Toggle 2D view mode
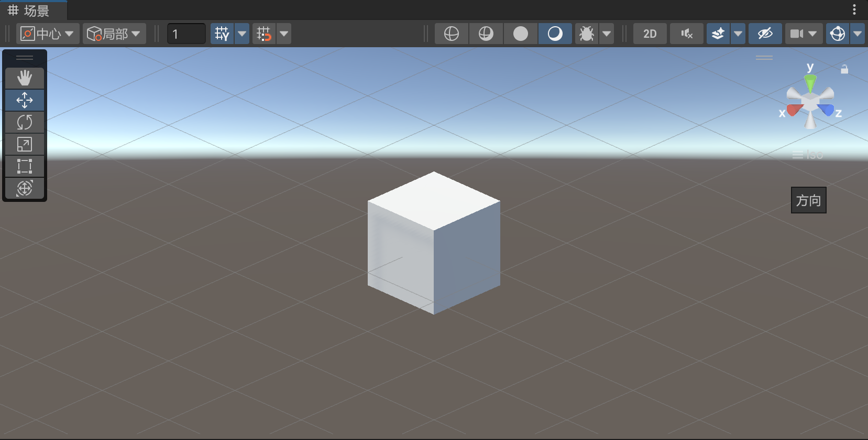This screenshot has width=868, height=440. (x=650, y=34)
